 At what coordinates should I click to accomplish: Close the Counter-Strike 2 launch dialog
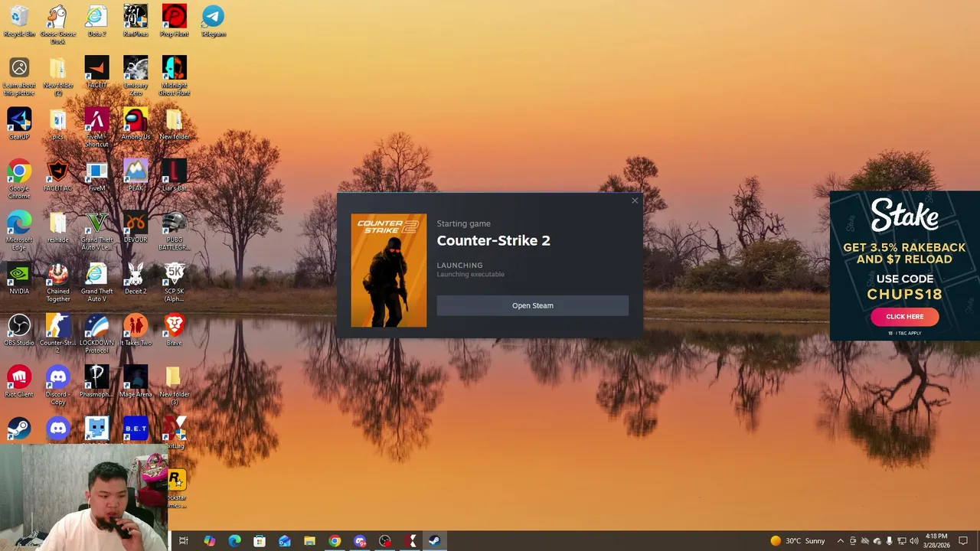[x=635, y=201]
